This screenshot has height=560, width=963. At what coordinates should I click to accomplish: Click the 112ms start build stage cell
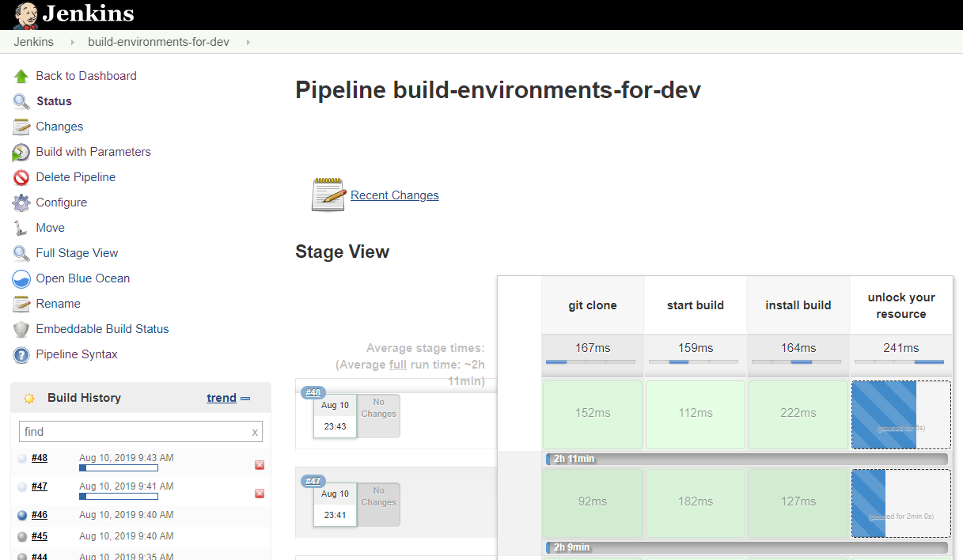tap(696, 414)
